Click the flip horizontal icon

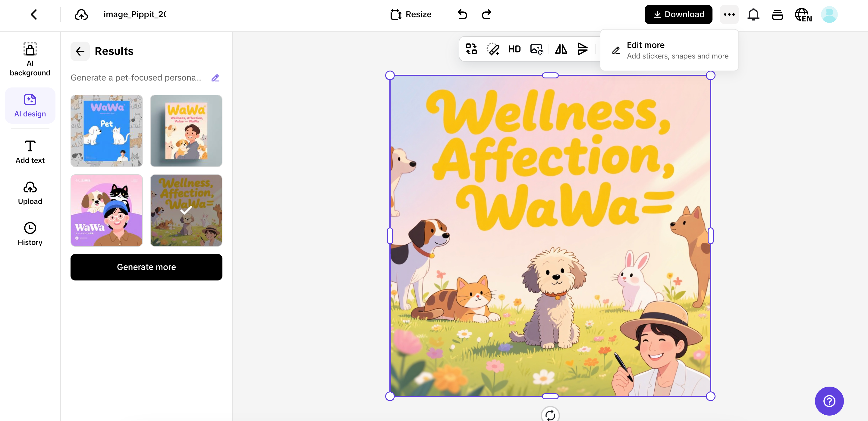tap(561, 49)
